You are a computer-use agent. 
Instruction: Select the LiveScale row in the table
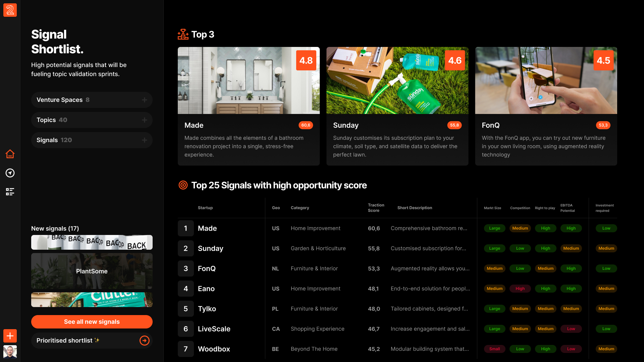click(x=397, y=329)
